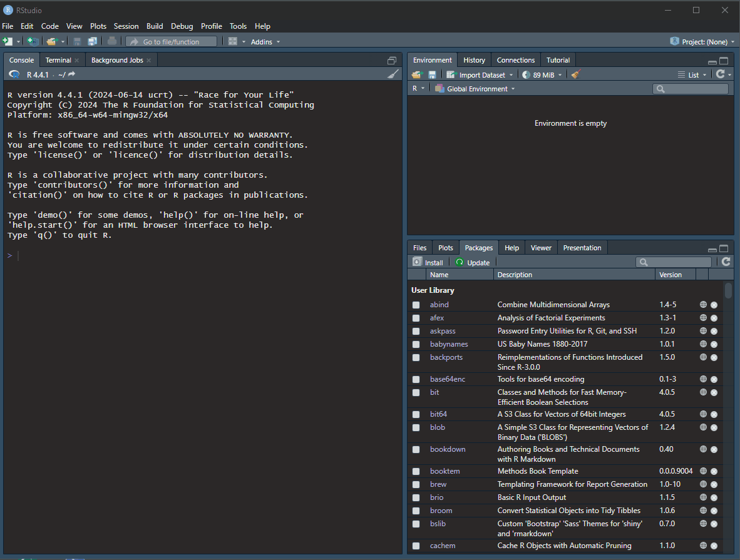
Task: Click the New File toolbar icon
Action: point(8,41)
